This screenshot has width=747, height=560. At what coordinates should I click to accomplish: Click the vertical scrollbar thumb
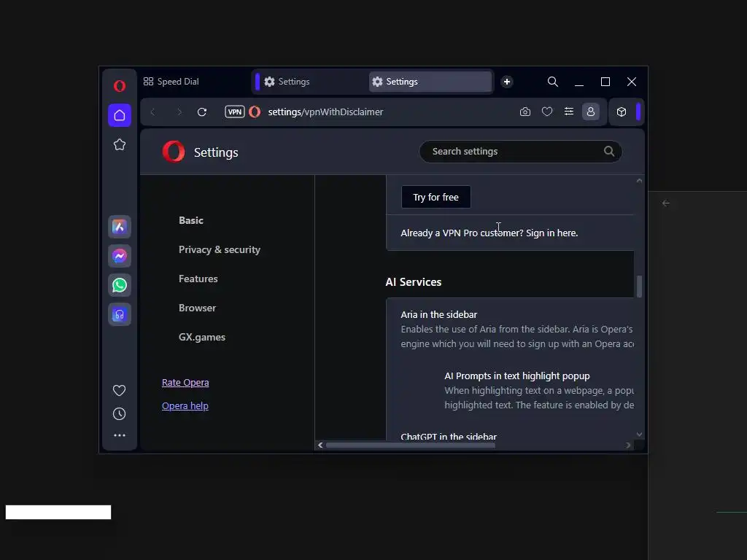[639, 286]
